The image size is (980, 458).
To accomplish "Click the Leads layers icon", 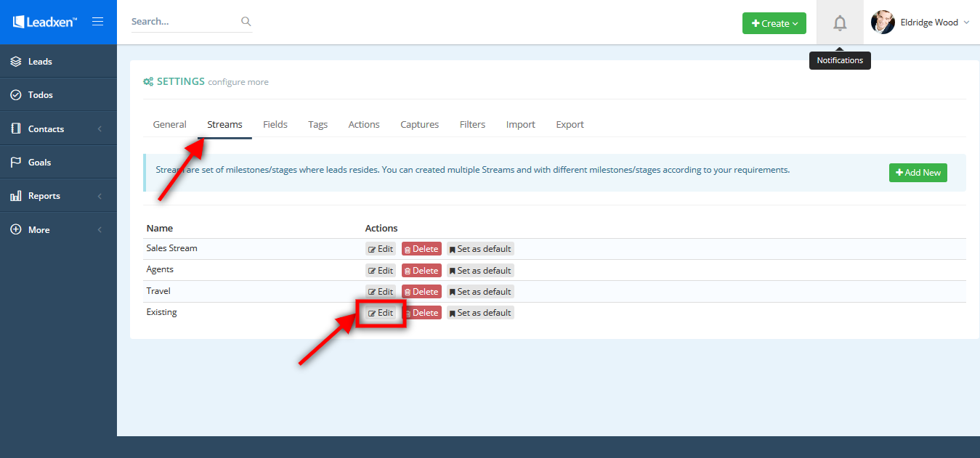I will click(16, 62).
